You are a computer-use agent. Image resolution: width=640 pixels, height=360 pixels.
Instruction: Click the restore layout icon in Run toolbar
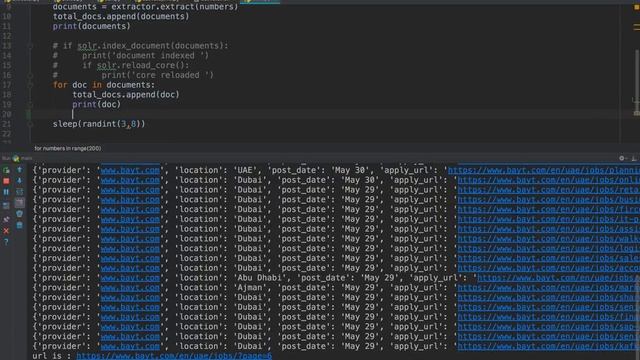6,205
